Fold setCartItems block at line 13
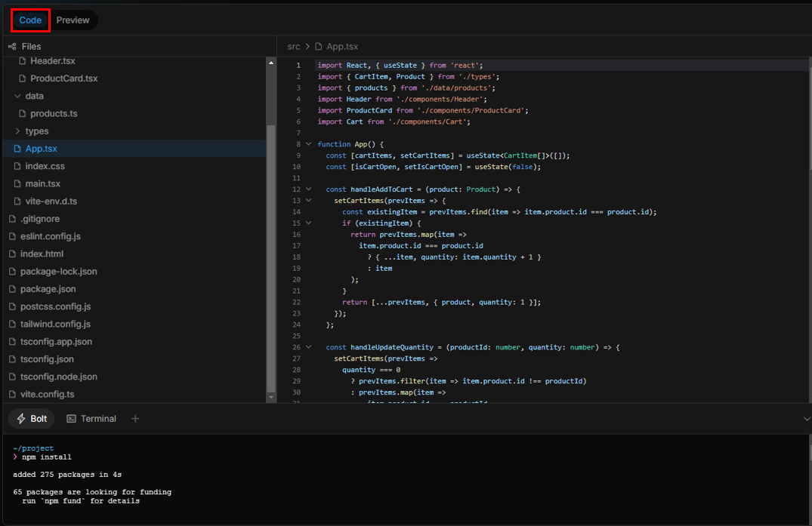Screen dimensions: 812x526 pos(309,201)
